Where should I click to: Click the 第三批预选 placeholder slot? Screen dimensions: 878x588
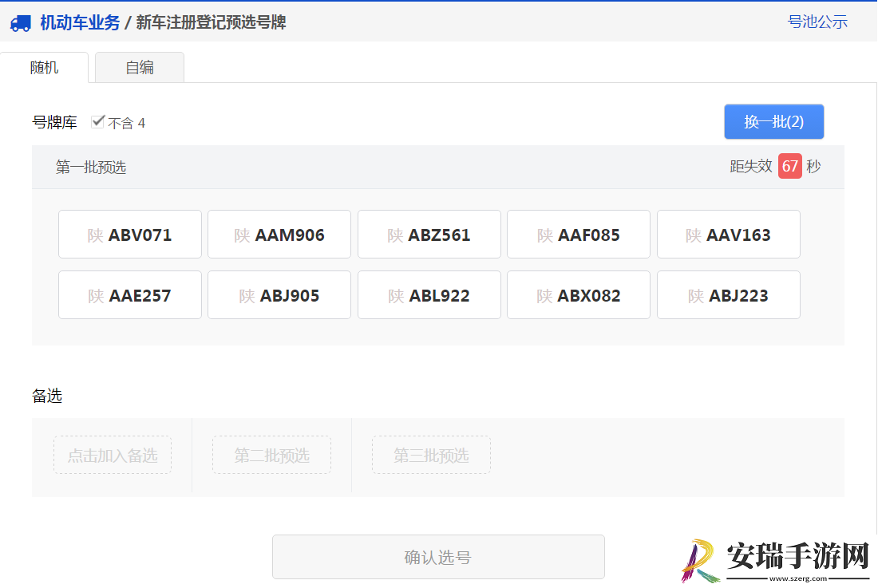[x=431, y=456]
